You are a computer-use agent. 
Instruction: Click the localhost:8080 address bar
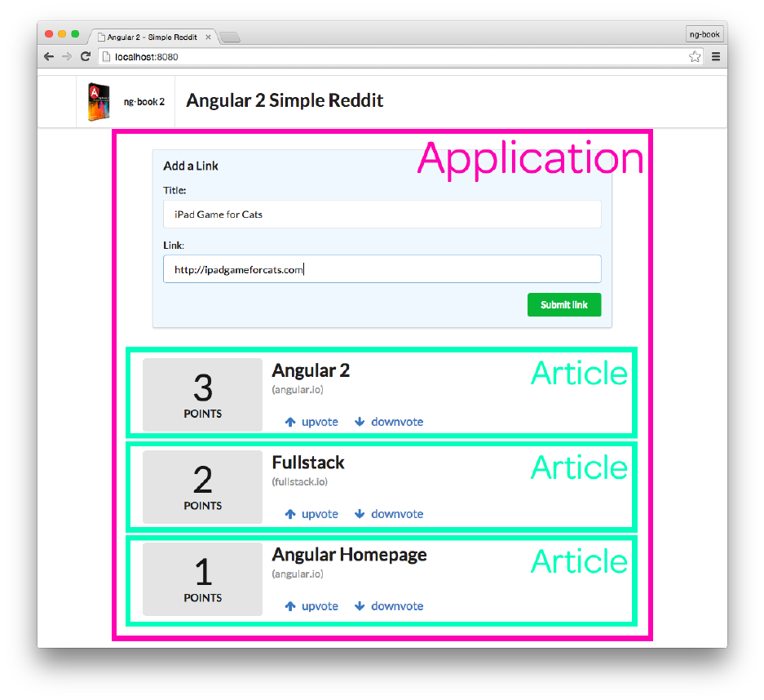[400, 57]
